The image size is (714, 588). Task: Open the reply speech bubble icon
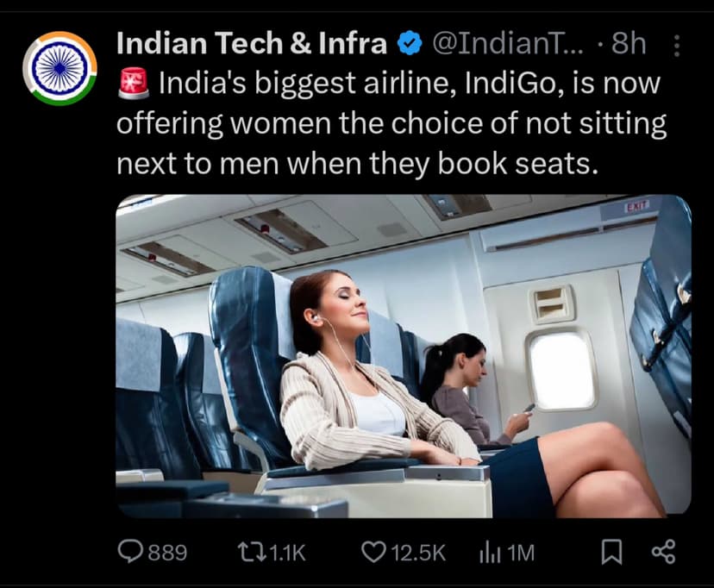pos(131,551)
